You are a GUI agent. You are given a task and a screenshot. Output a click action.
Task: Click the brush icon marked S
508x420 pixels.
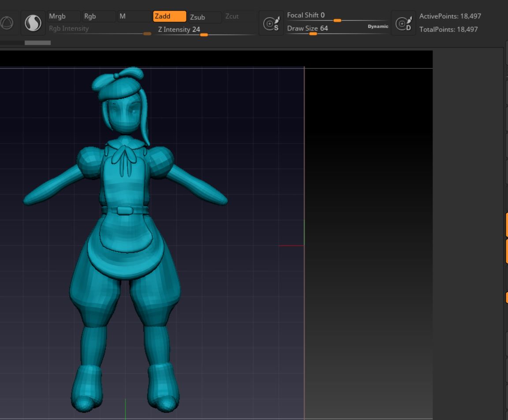point(271,23)
